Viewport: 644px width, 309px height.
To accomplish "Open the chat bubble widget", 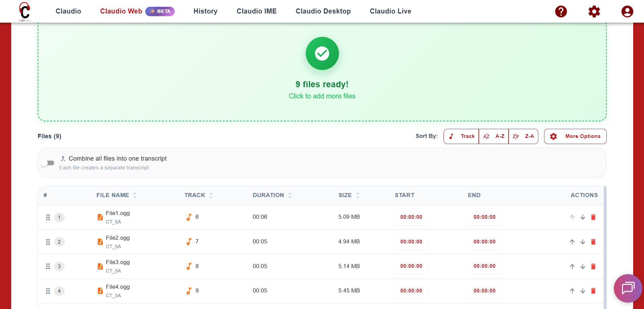I will [x=628, y=288].
